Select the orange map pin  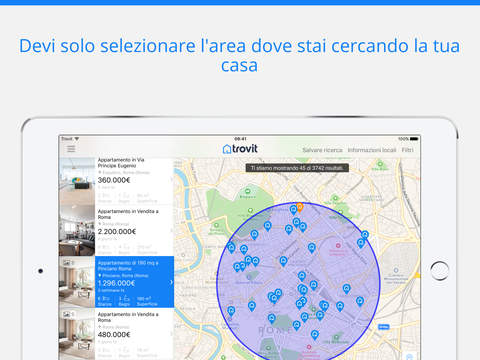300,207
